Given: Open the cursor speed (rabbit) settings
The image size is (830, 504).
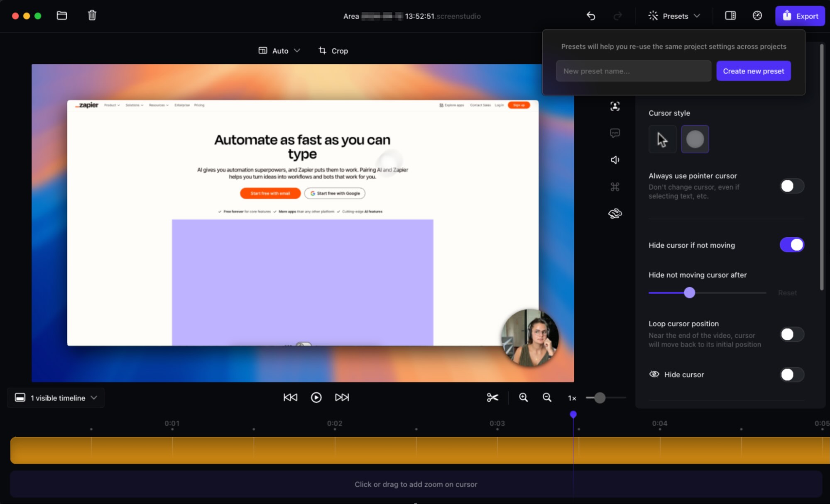Looking at the screenshot, I should 615,213.
